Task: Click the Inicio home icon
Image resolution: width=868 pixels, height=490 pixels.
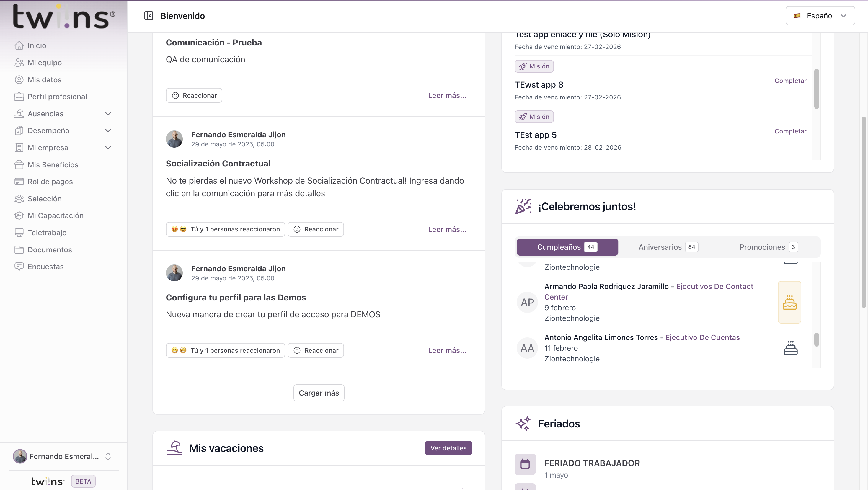Action: 19,45
